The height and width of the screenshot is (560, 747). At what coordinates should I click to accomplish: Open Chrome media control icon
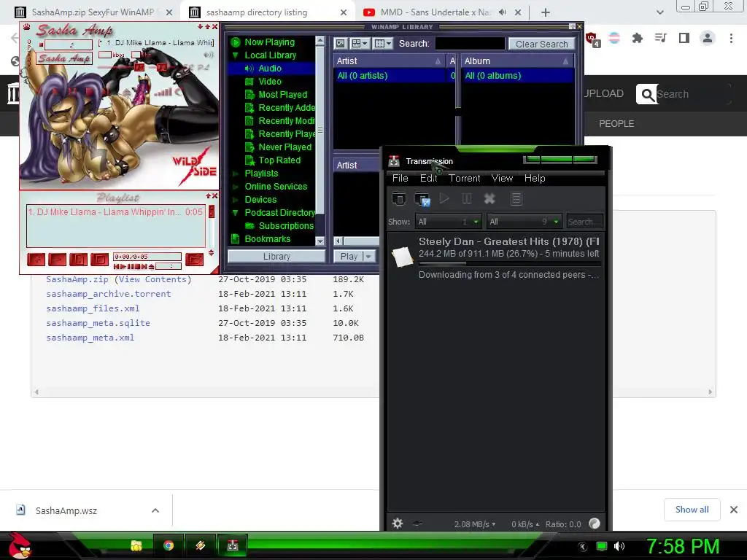click(x=660, y=38)
